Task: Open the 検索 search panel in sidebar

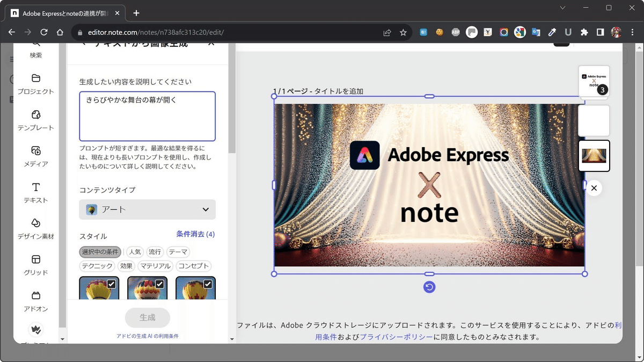Action: (x=36, y=50)
